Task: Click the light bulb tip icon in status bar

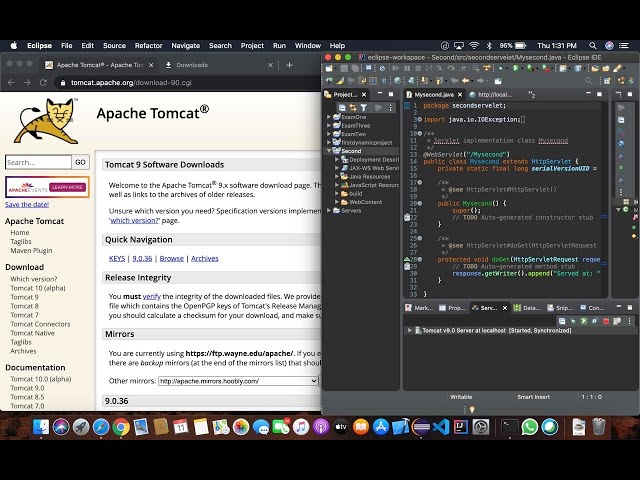Action: pyautogui.click(x=472, y=409)
